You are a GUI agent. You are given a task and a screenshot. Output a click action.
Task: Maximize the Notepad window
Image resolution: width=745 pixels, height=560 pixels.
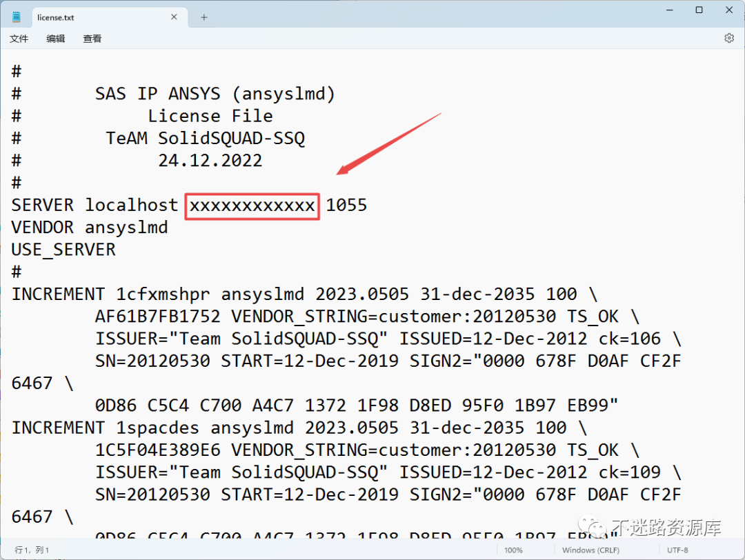(699, 10)
